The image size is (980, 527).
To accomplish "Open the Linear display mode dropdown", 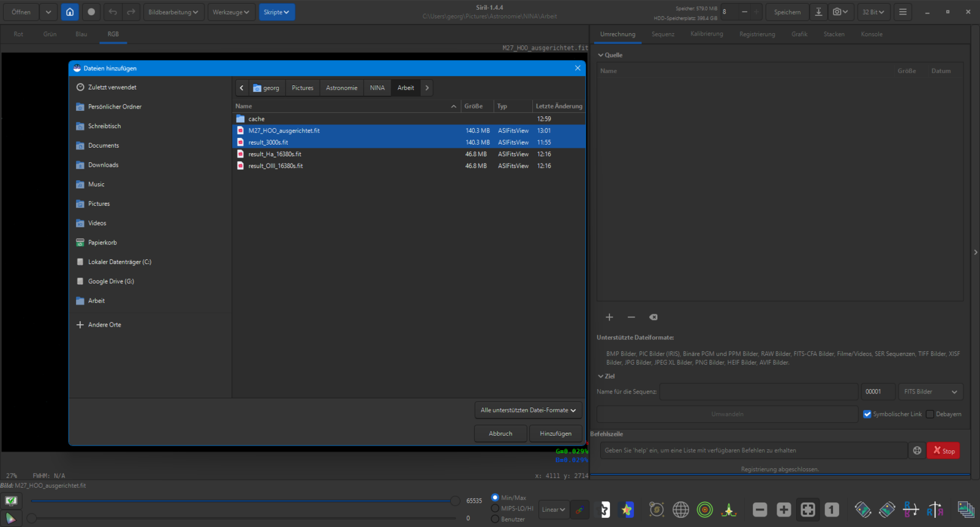I will (554, 510).
